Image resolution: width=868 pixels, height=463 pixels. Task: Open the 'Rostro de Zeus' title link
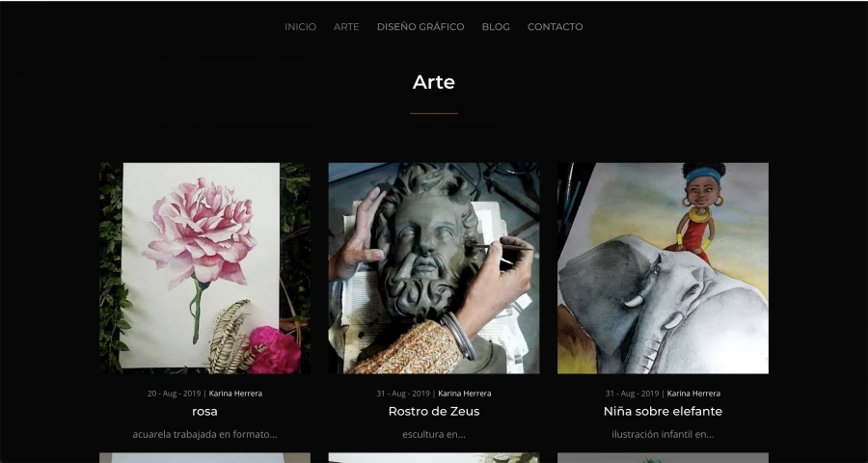[x=433, y=412]
